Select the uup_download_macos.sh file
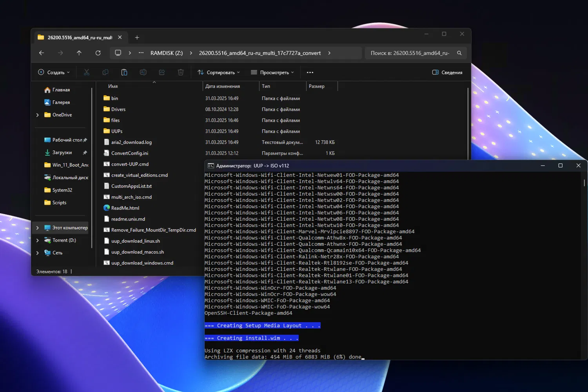This screenshot has width=588, height=392. (x=138, y=252)
